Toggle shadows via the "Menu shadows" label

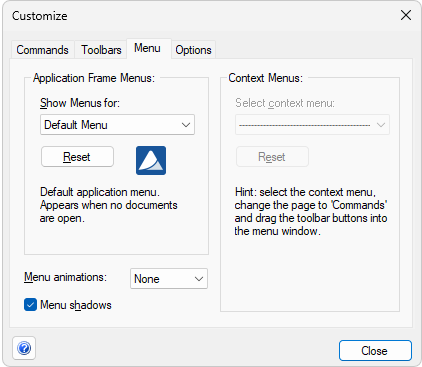(76, 305)
